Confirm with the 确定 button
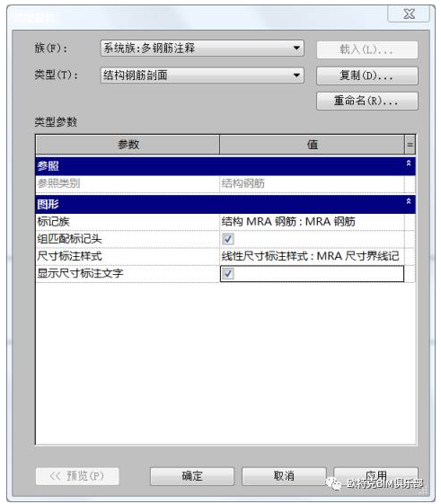The image size is (441, 504). pos(192,476)
